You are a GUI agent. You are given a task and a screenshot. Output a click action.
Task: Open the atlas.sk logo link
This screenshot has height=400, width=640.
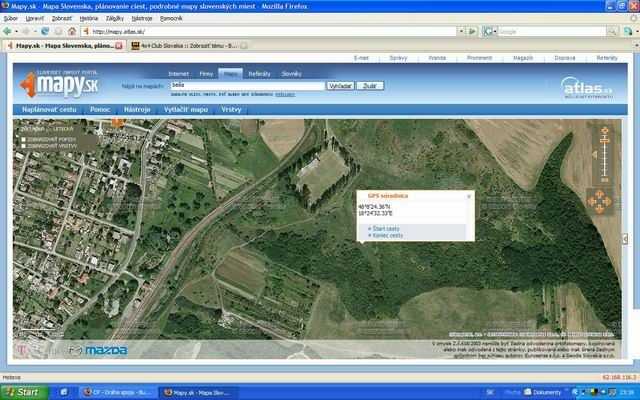click(x=587, y=87)
